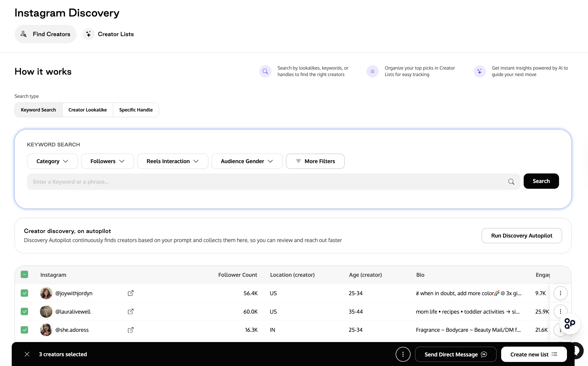Viewport: 588px width, 366px height.
Task: Sort by Age (creator) column header
Action: [x=366, y=275]
